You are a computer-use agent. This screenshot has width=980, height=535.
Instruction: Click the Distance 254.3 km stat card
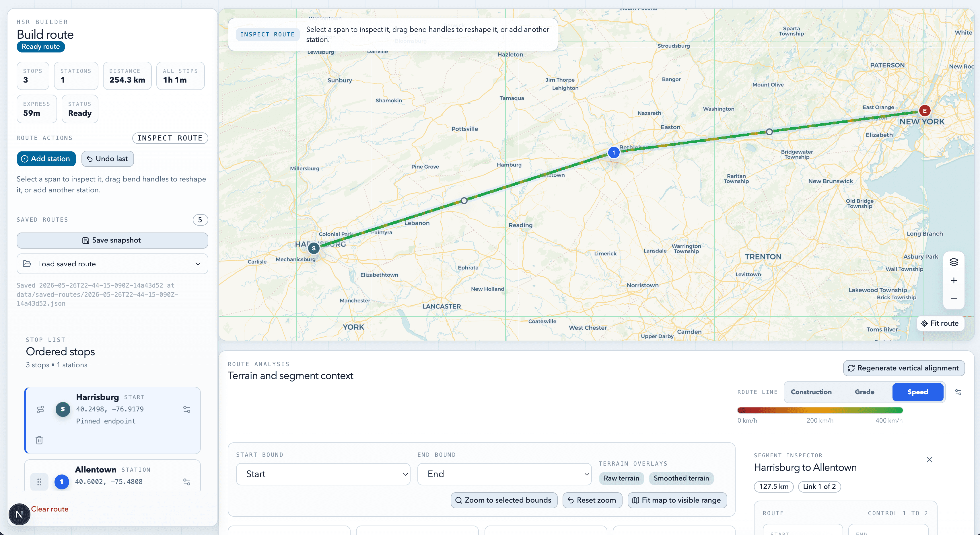pyautogui.click(x=127, y=76)
